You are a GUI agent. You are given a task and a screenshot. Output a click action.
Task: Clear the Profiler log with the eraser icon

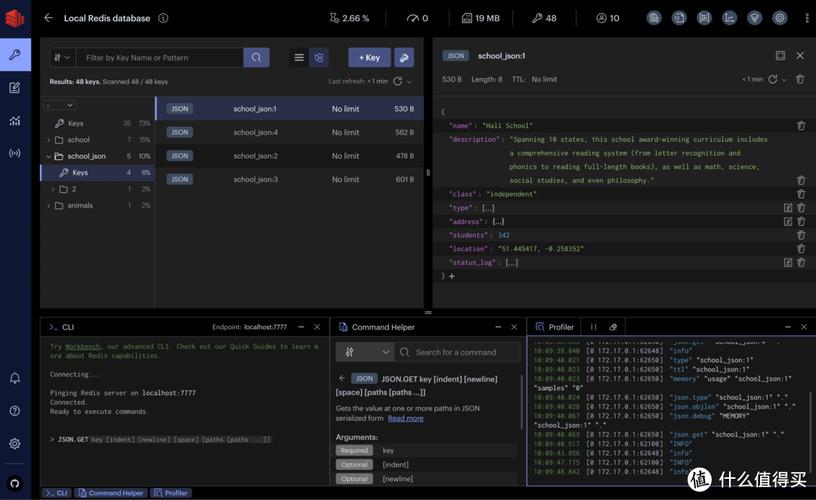pyautogui.click(x=613, y=327)
